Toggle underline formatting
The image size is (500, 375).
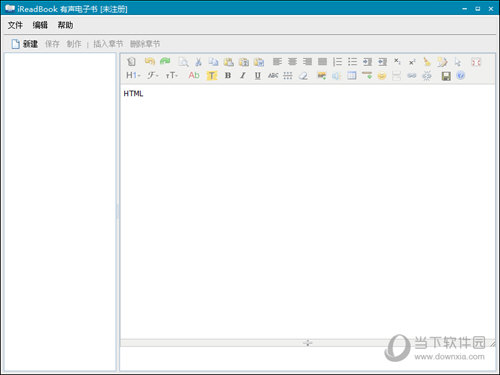258,76
